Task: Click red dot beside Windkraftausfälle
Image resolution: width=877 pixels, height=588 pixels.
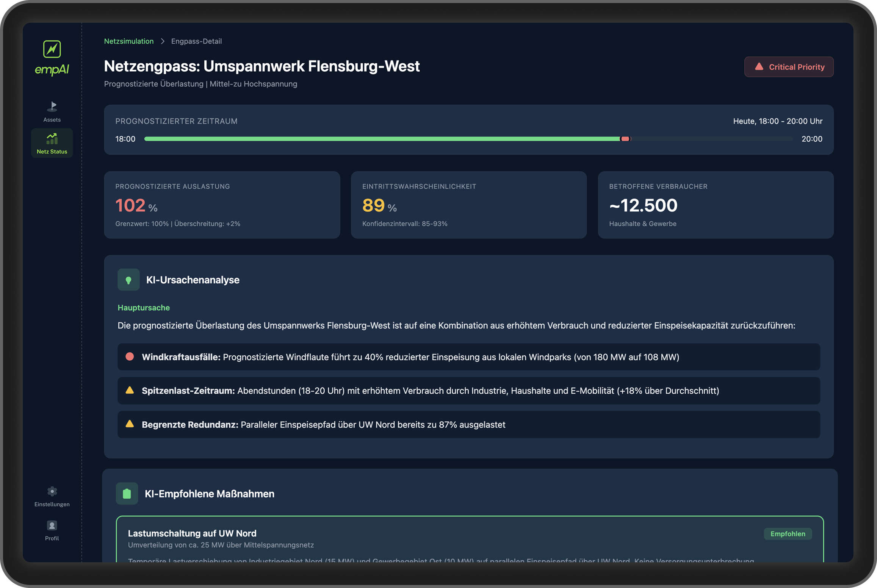Action: 130,357
